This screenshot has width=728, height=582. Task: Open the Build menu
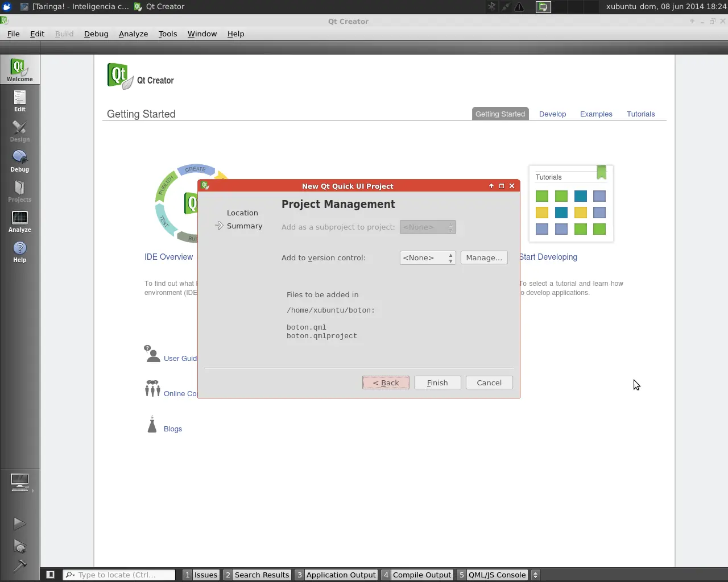click(x=64, y=34)
